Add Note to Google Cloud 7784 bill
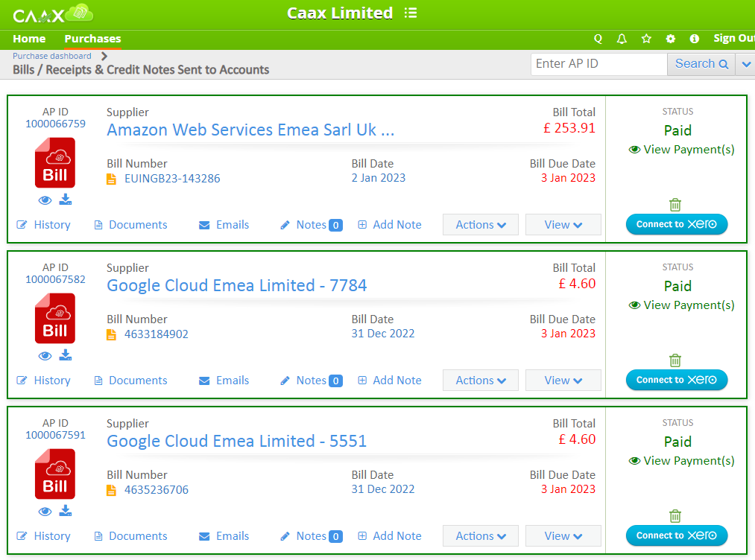Viewport: 755px width, 560px height. (x=390, y=381)
